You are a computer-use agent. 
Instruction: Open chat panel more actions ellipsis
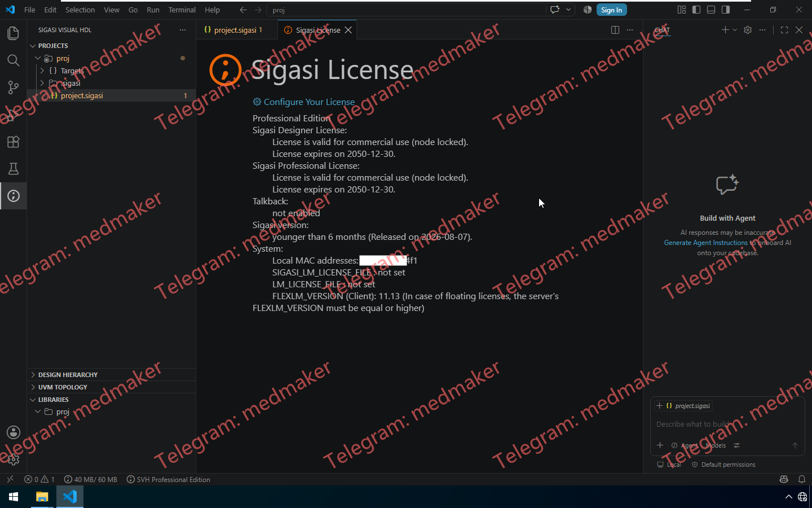tap(762, 30)
